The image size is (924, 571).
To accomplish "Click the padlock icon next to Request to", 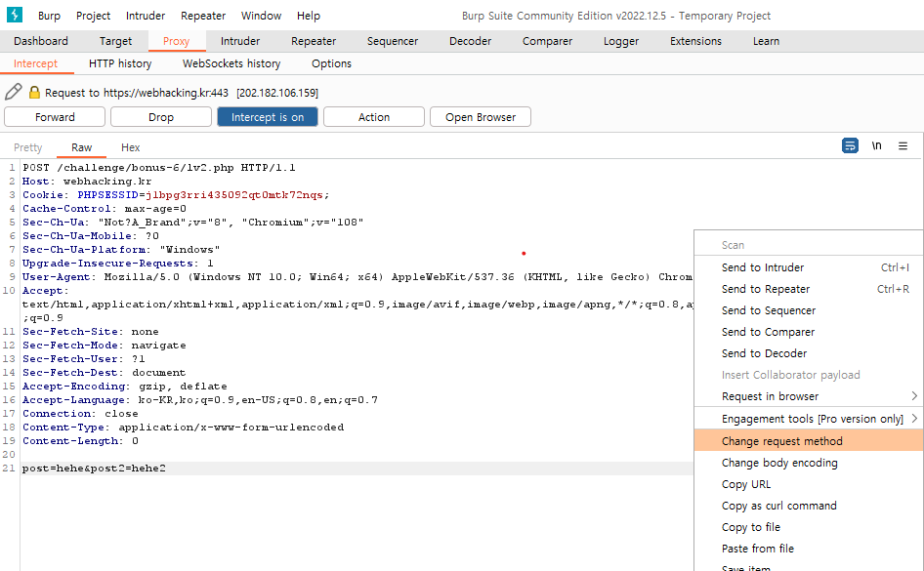I will point(34,93).
